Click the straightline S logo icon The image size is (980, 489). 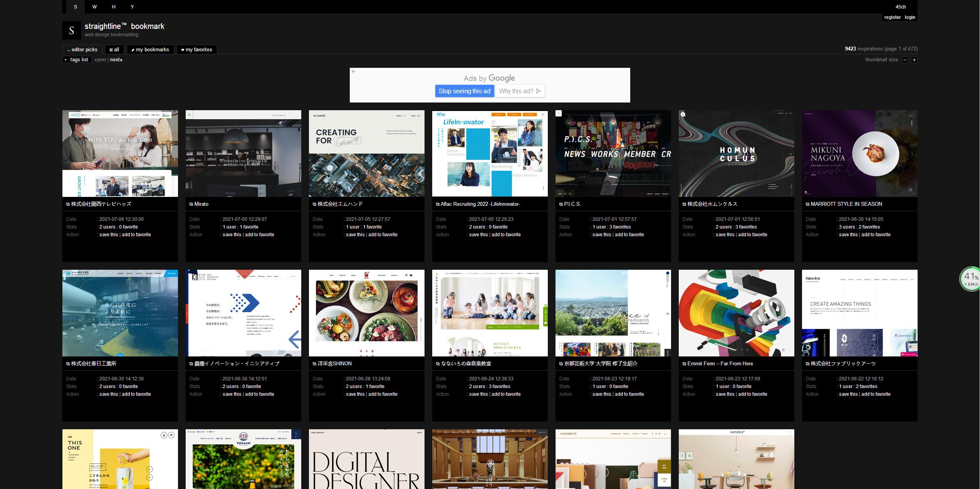[x=72, y=30]
